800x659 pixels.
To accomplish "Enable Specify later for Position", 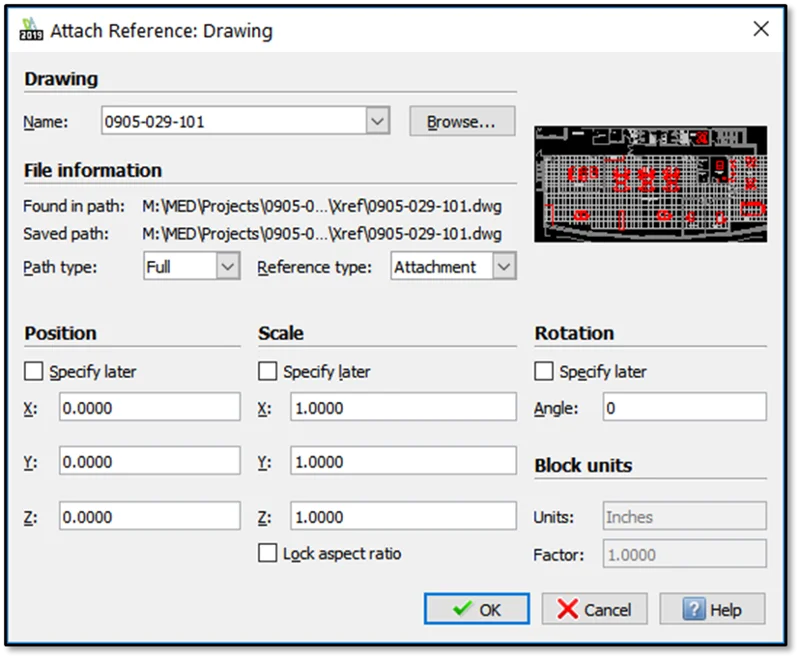I will point(34,372).
